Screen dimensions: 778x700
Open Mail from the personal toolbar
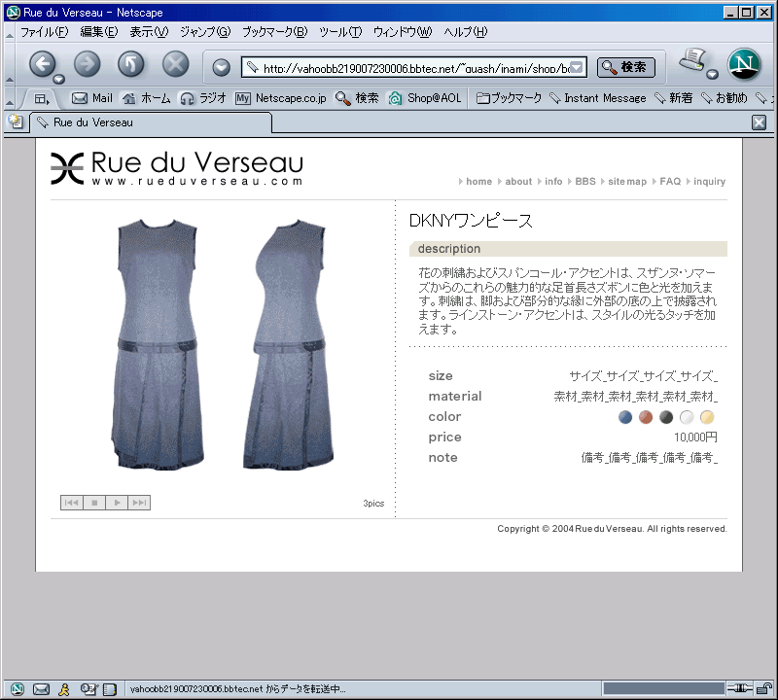pos(92,98)
